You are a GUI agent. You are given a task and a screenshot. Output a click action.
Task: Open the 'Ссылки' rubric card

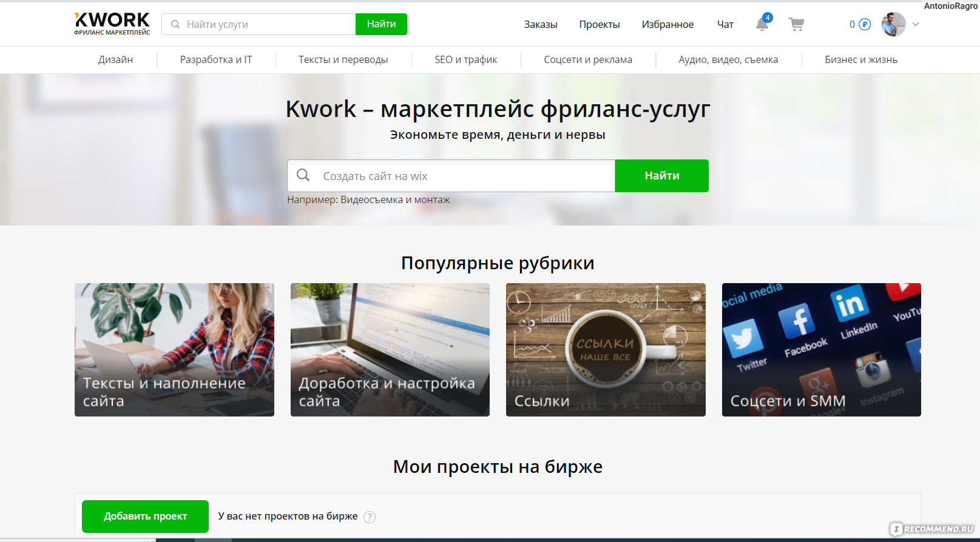(606, 350)
